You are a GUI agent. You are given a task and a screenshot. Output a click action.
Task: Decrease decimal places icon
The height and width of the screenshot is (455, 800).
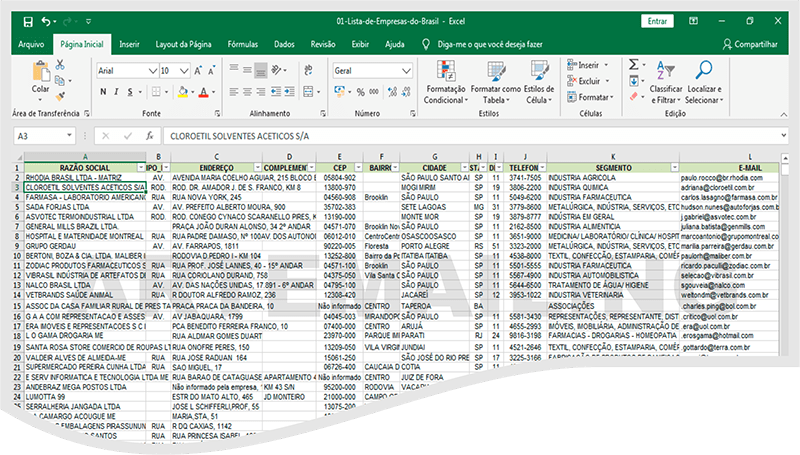(x=406, y=92)
